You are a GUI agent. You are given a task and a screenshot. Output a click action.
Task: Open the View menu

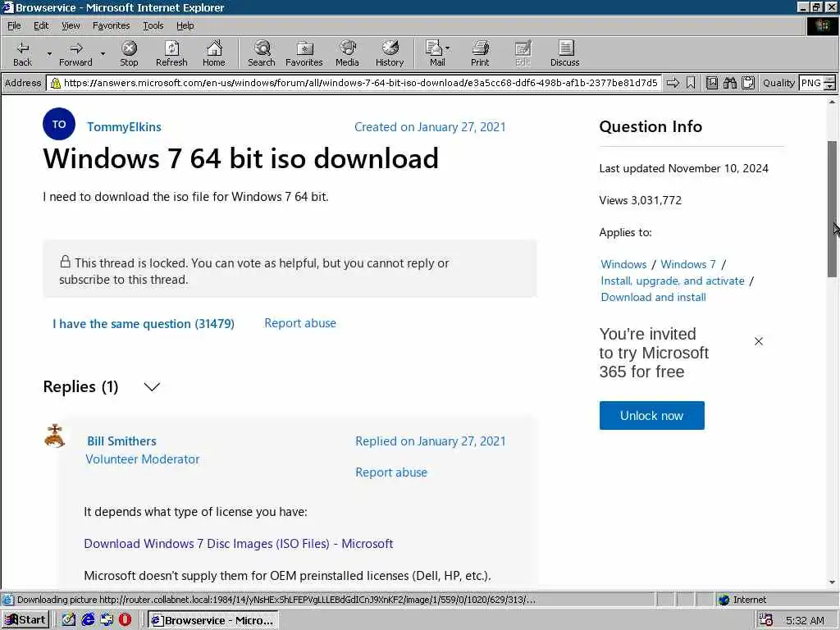point(71,25)
